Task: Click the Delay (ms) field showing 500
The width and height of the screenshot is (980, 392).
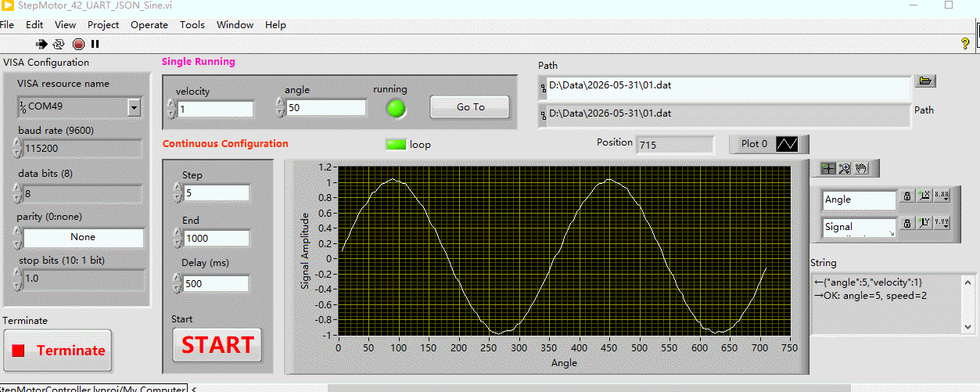Action: tap(217, 284)
